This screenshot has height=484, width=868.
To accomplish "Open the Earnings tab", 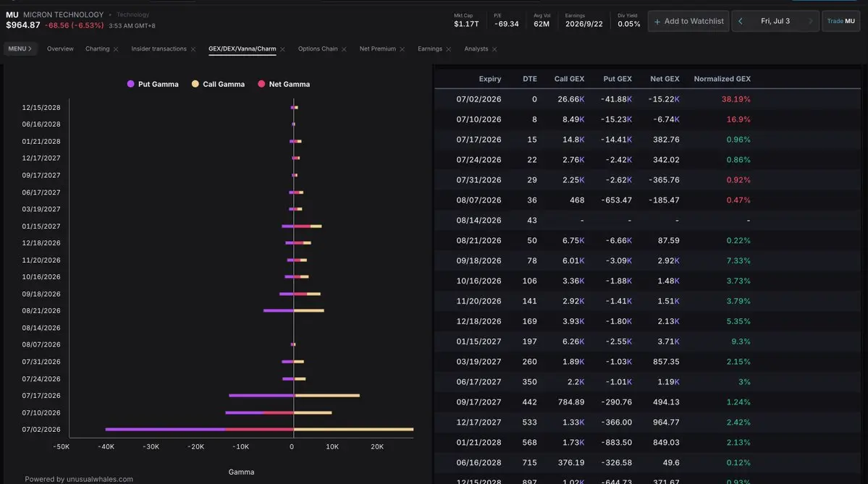I will pos(429,48).
